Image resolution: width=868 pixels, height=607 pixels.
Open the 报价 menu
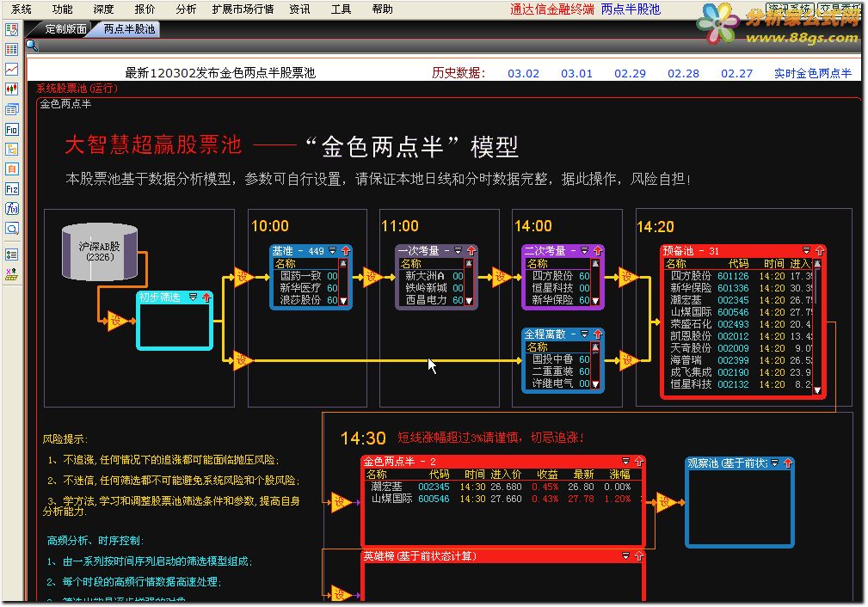tap(145, 9)
